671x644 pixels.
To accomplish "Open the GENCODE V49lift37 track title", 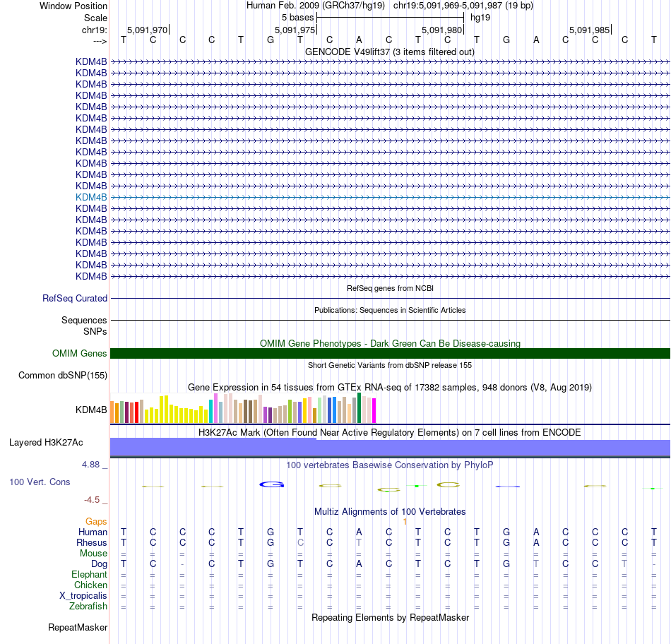I will click(x=390, y=52).
